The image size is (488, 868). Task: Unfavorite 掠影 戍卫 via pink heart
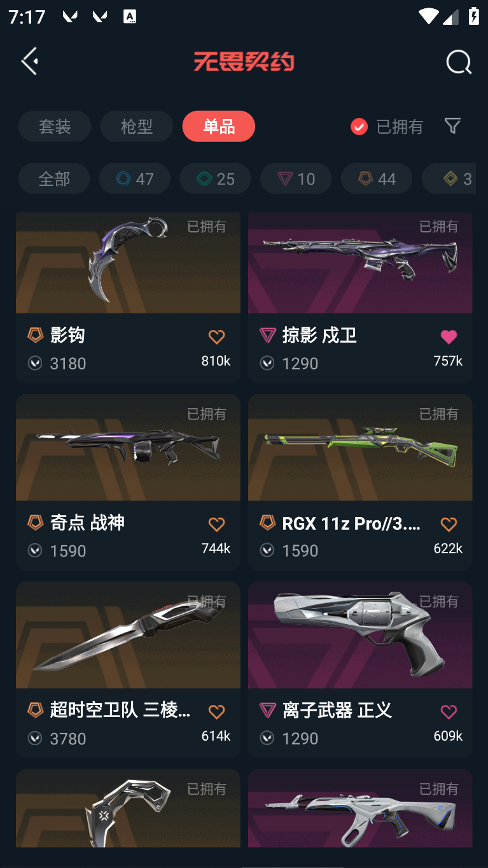449,337
